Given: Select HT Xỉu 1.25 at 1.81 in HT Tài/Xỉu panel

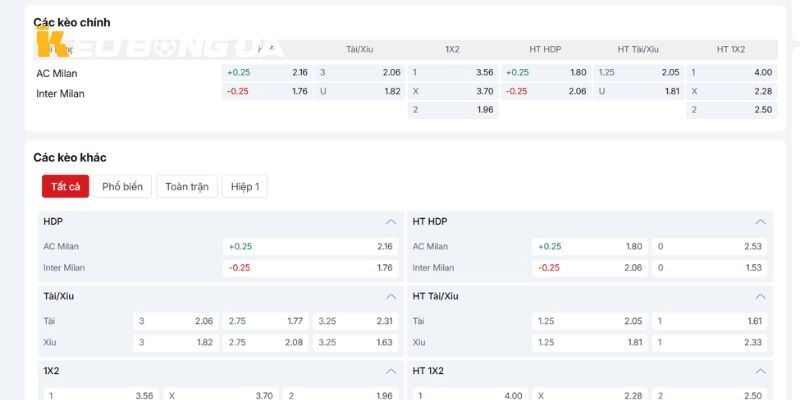Looking at the screenshot, I should (x=590, y=342).
